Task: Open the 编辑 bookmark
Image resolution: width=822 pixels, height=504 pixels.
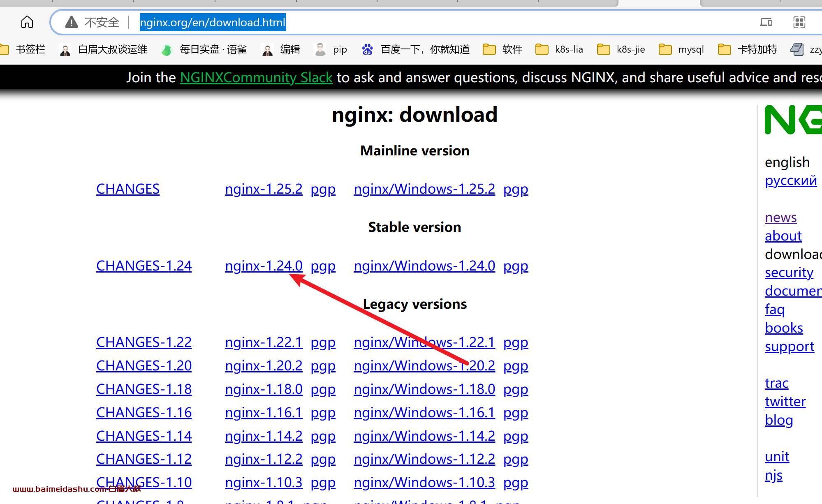Action: tap(281, 49)
